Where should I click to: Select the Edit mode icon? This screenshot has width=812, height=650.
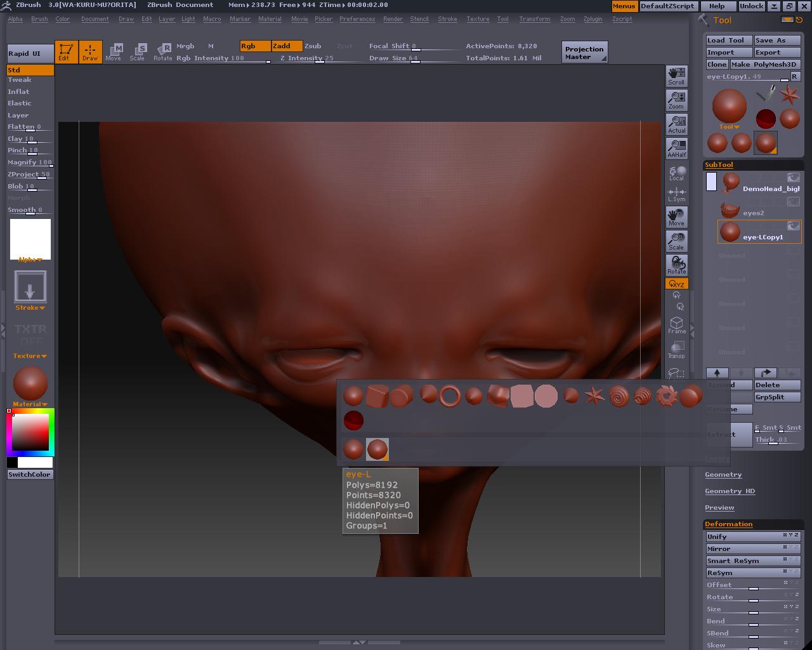(66, 51)
